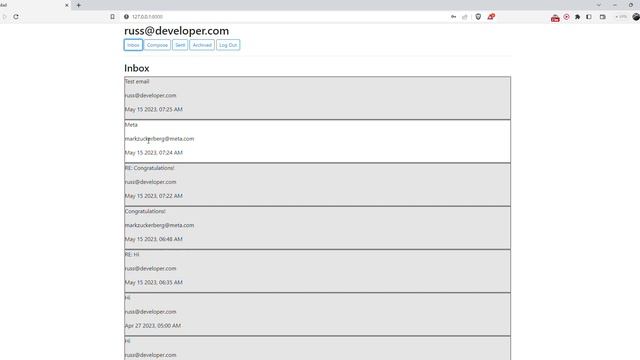Click the bookmark icon beside the address bar

click(112, 17)
